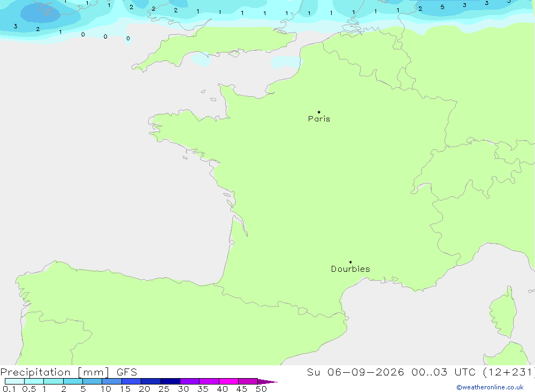Select the Paris map label
535x392 pixels.
(x=319, y=119)
